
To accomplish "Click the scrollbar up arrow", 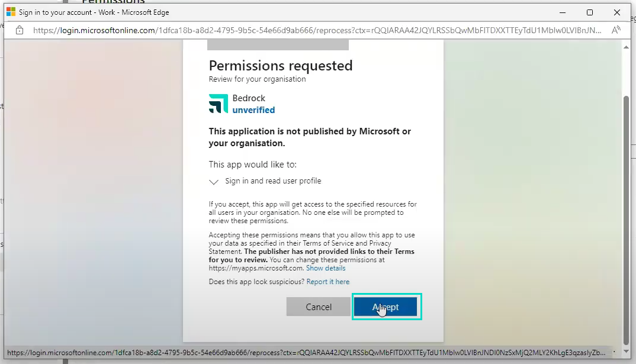I will (626, 47).
